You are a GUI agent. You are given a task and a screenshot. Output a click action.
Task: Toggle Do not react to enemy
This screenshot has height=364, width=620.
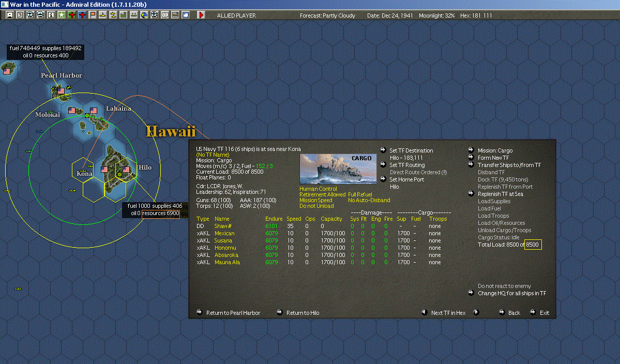click(x=504, y=286)
